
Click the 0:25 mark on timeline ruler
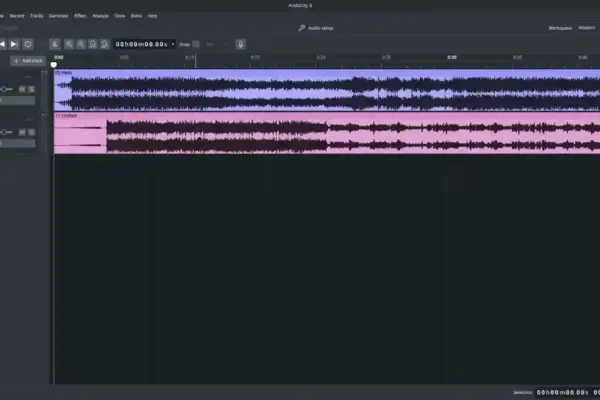pos(386,57)
